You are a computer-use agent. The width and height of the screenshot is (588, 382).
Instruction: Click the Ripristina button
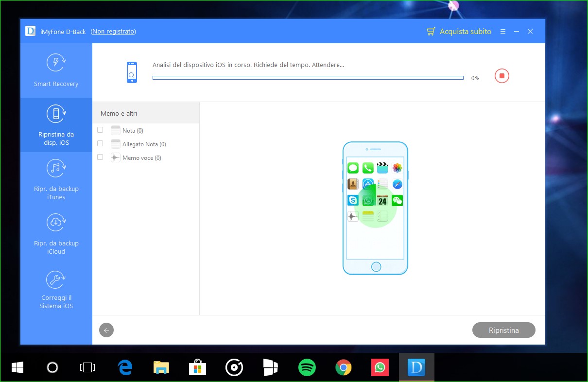[x=503, y=330]
